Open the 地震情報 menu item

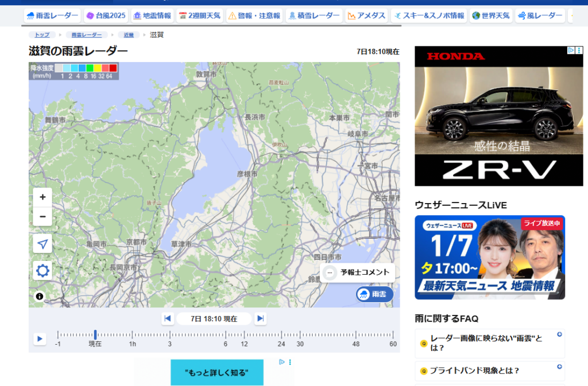pos(152,15)
